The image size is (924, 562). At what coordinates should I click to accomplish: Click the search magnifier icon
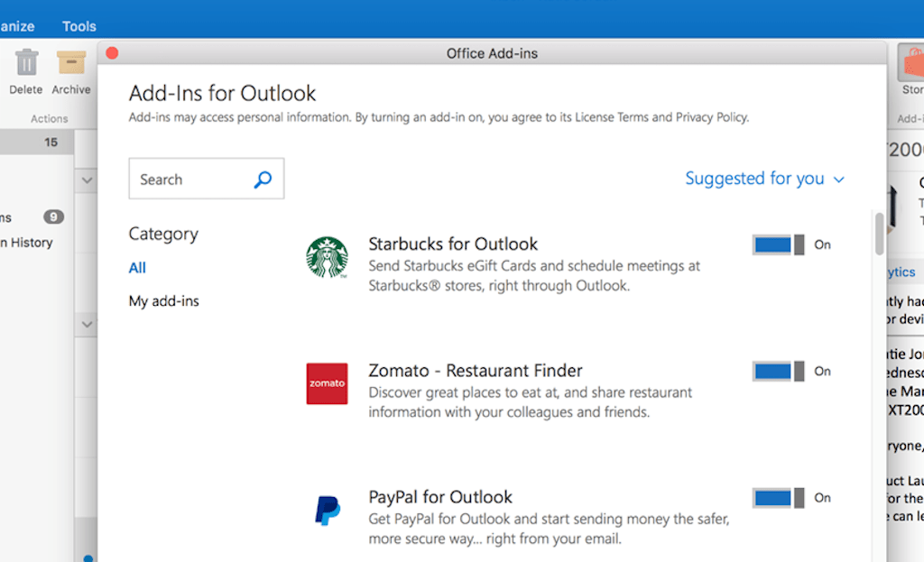[262, 179]
